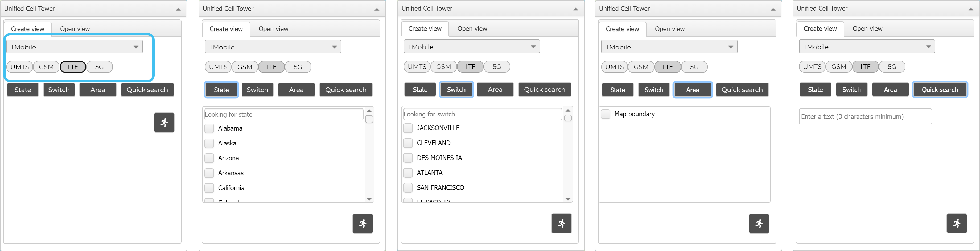Open the TMobile dropdown above the Map boundary panel

[x=669, y=47]
